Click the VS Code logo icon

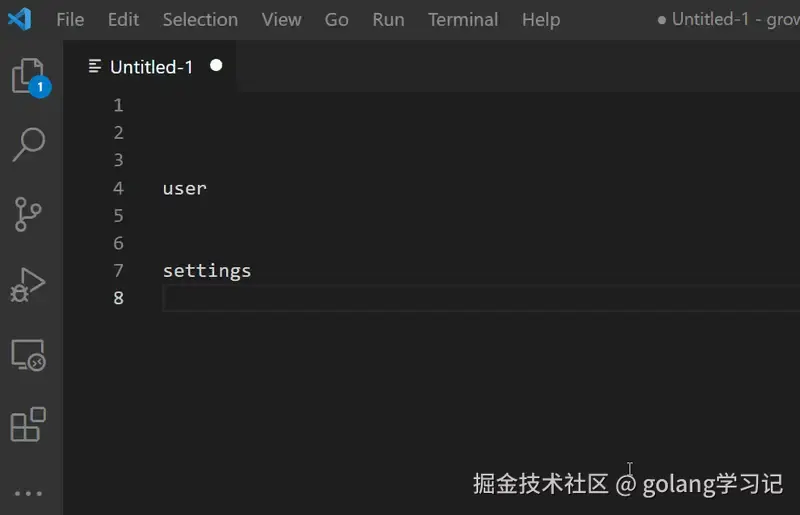coord(20,19)
